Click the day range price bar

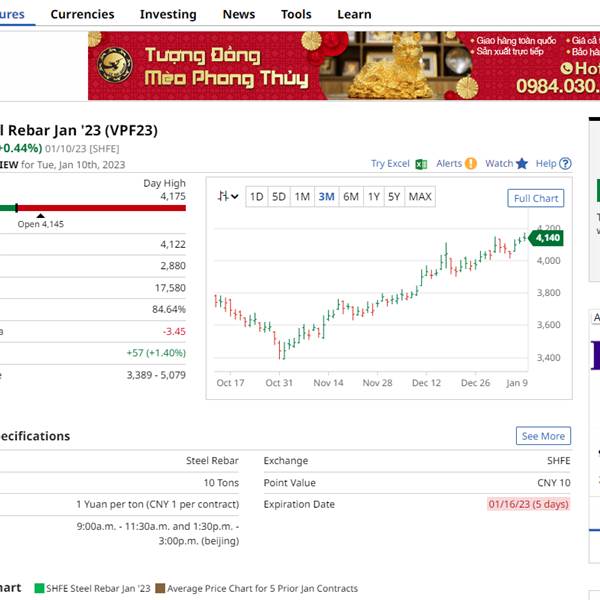[x=93, y=208]
